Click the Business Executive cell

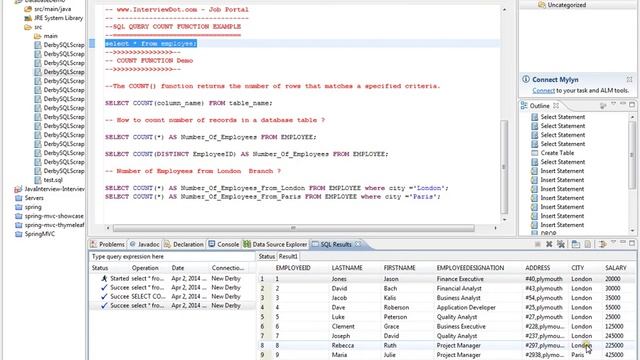tap(461, 327)
